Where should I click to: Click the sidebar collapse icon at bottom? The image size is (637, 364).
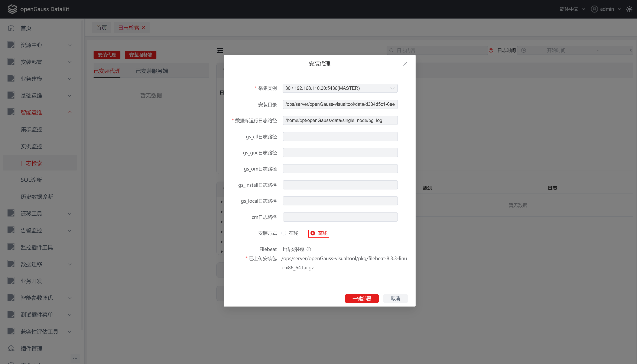pyautogui.click(x=75, y=358)
